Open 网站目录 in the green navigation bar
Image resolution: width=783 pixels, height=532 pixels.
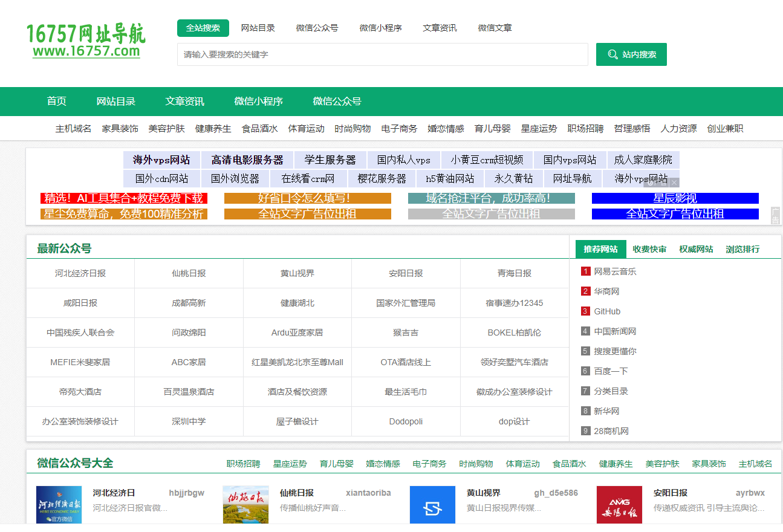(x=116, y=102)
